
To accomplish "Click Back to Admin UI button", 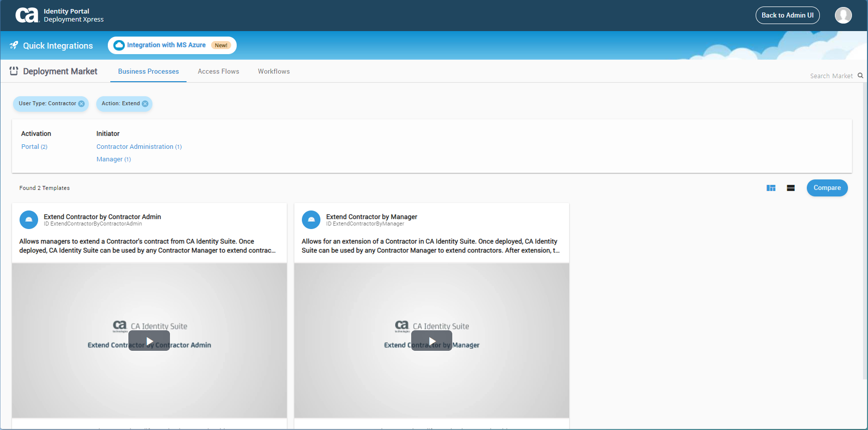I will click(788, 15).
